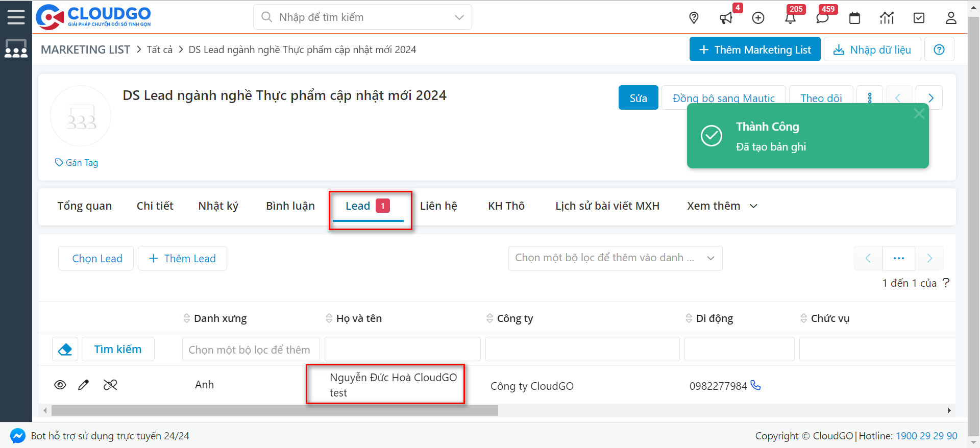Click the phone call icon beside 0982277984
The height and width of the screenshot is (448, 980).
tap(756, 386)
